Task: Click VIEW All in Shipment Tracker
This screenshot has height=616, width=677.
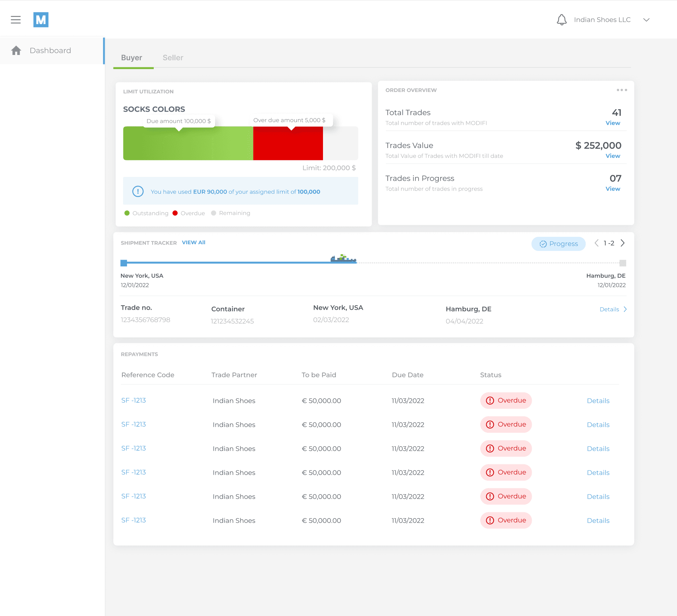Action: (194, 242)
